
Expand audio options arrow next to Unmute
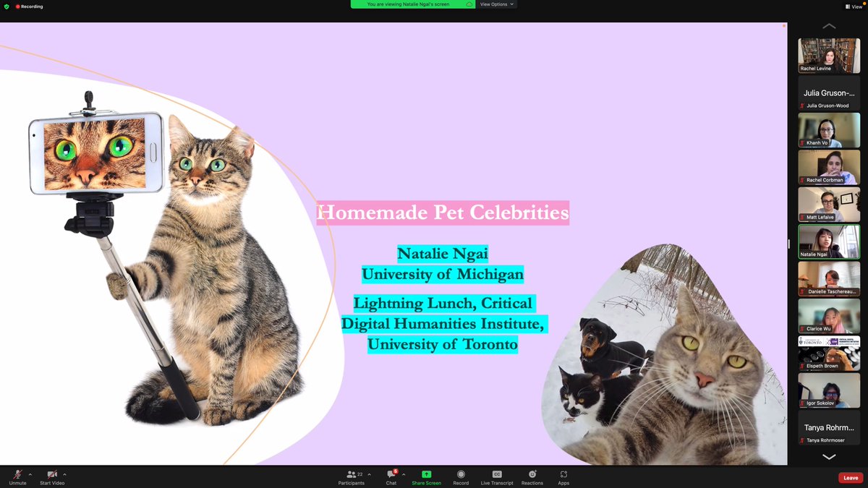[30, 474]
